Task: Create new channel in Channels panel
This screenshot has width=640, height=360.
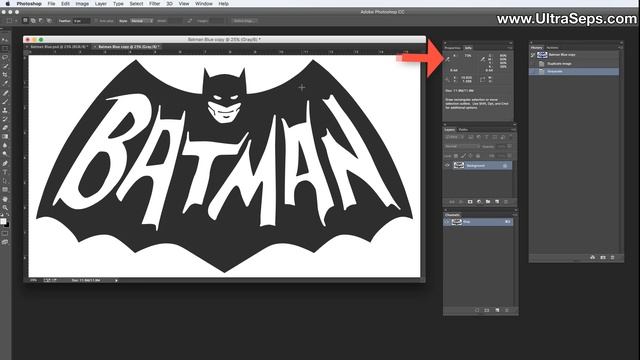Action: (x=497, y=310)
